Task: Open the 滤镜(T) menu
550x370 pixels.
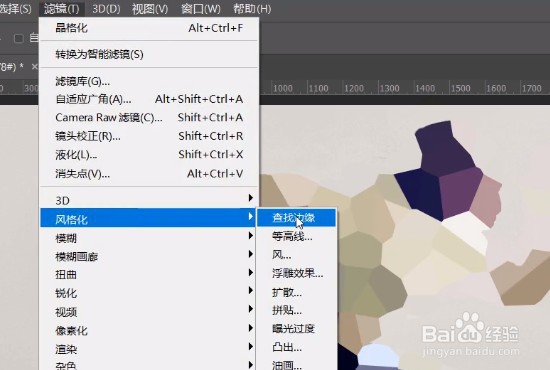Action: (61, 9)
